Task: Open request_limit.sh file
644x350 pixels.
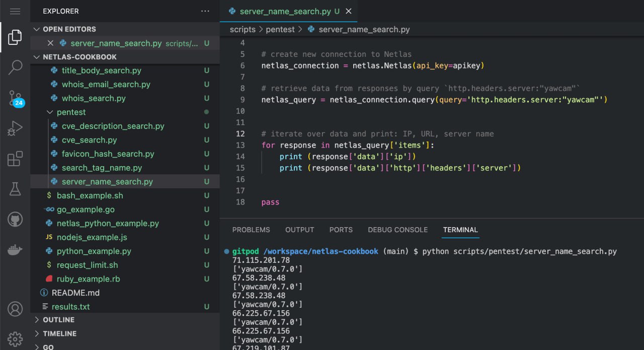Action: click(x=125, y=264)
